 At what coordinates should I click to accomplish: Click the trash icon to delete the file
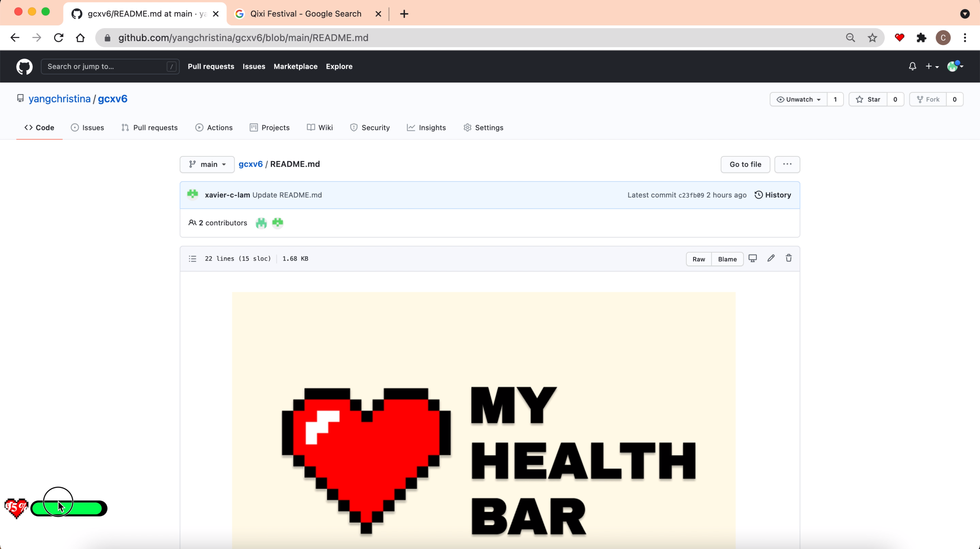[789, 258]
